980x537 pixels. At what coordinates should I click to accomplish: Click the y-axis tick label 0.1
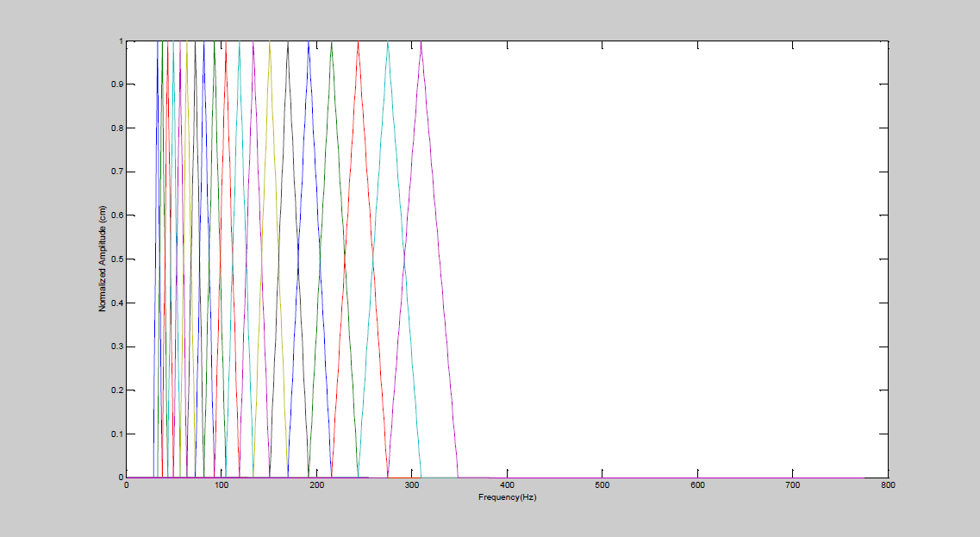coord(117,434)
